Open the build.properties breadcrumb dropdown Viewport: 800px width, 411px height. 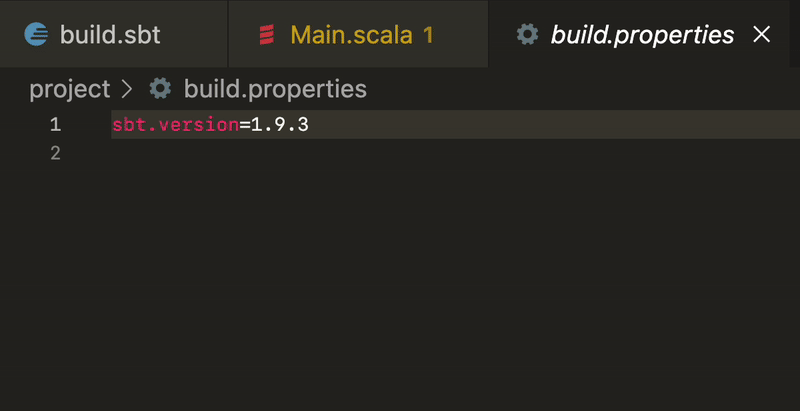pyautogui.click(x=276, y=89)
